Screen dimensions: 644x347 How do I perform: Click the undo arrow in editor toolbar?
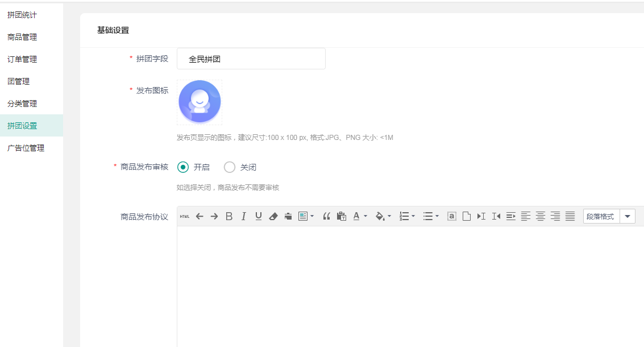point(200,216)
